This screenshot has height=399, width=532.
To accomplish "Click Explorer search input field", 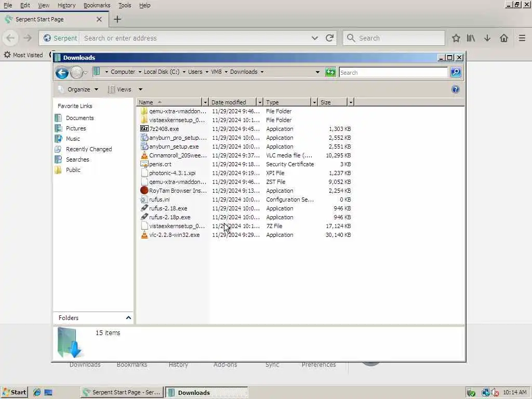I will coord(393,72).
